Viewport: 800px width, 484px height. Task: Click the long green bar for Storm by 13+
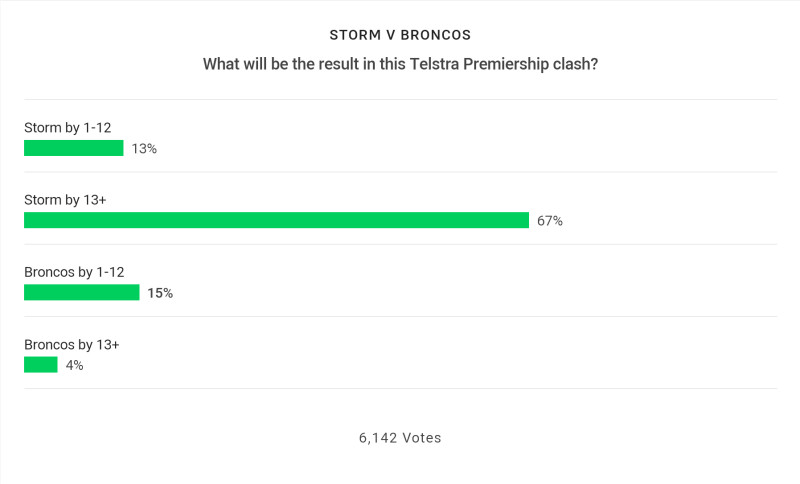coord(277,220)
